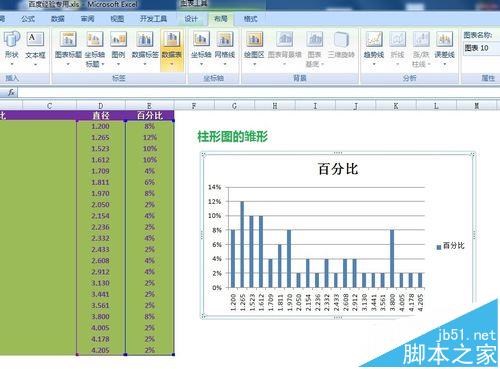Image resolution: width=500 pixels, height=369 pixels.
Task: Open the 形状 (Shapes) gallery
Action: click(12, 48)
